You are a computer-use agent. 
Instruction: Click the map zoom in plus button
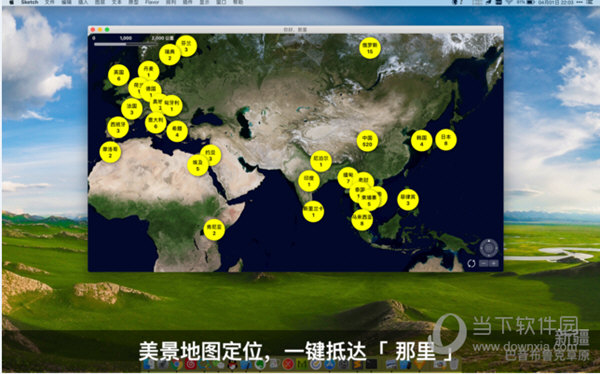pyautogui.click(x=494, y=263)
